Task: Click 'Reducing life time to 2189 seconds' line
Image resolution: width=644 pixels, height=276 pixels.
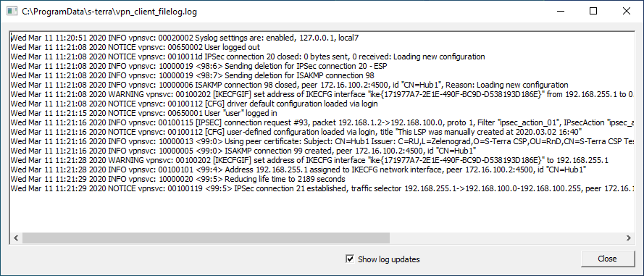Action: (x=177, y=179)
